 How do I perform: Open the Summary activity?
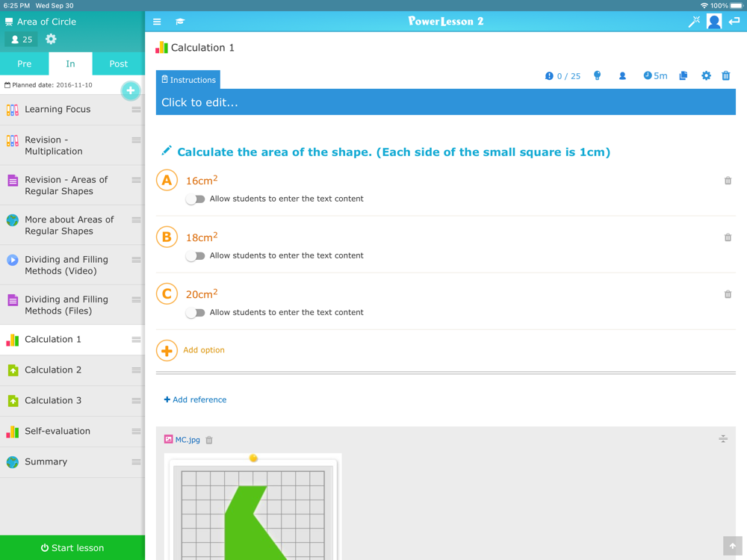click(x=72, y=462)
